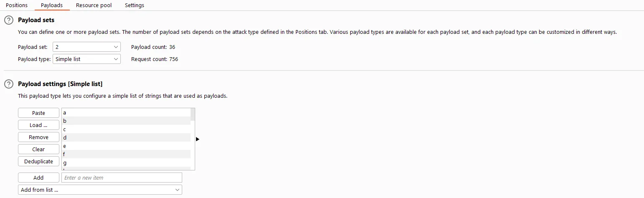644x198 pixels.
Task: Open the Payload sets help icon
Action: click(x=8, y=20)
